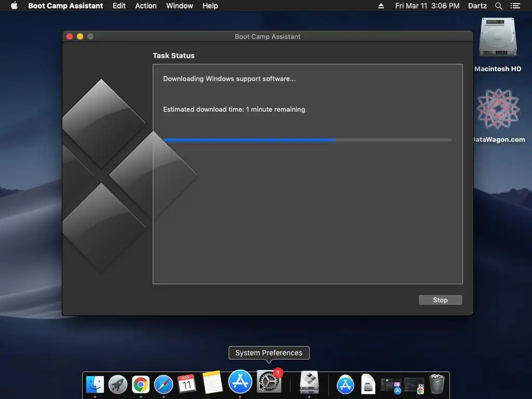Open Spotlight search magnifier
532x399 pixels.
(498, 6)
